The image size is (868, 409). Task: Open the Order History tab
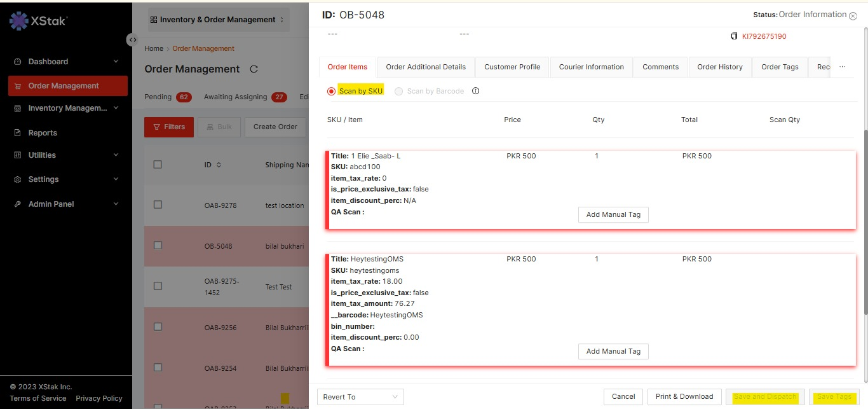[x=719, y=67]
